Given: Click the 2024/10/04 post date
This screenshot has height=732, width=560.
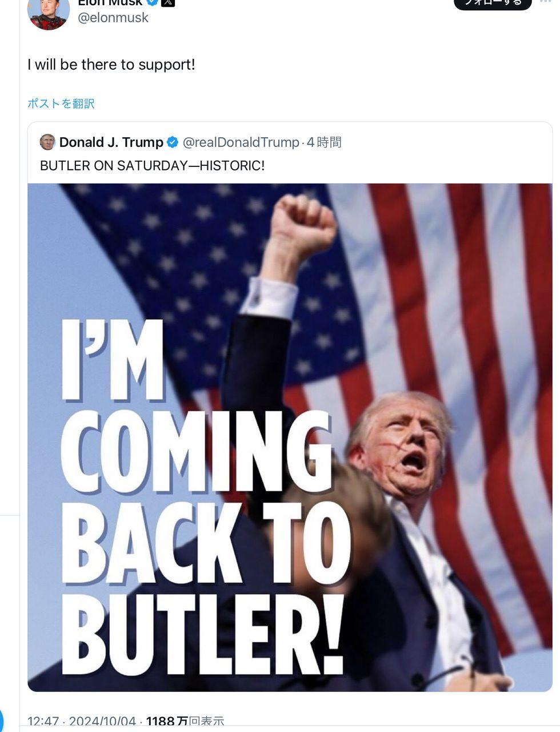Looking at the screenshot, I should [x=102, y=722].
